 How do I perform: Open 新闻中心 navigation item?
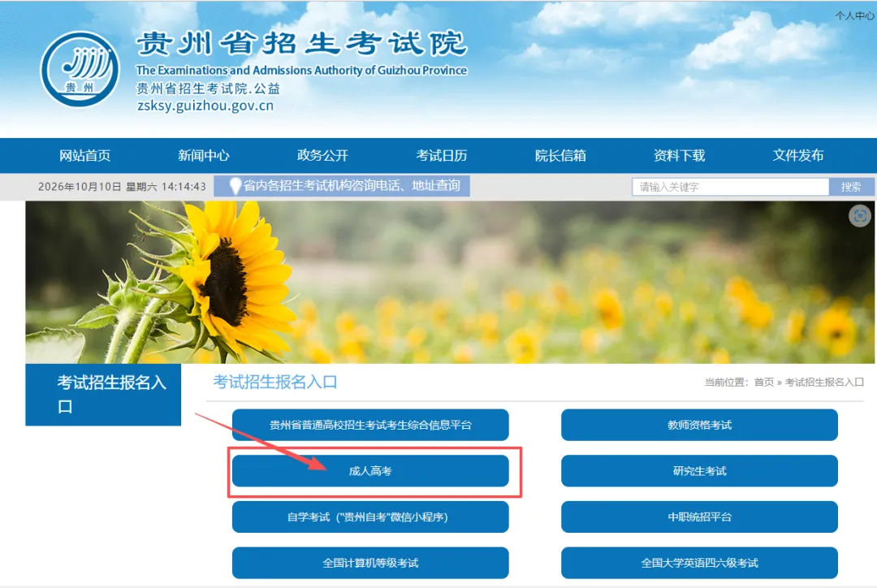pos(204,156)
